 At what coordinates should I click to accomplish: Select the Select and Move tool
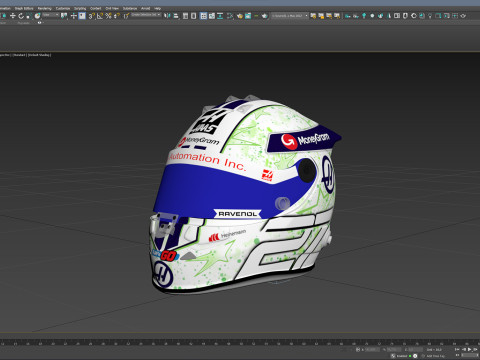(13, 16)
